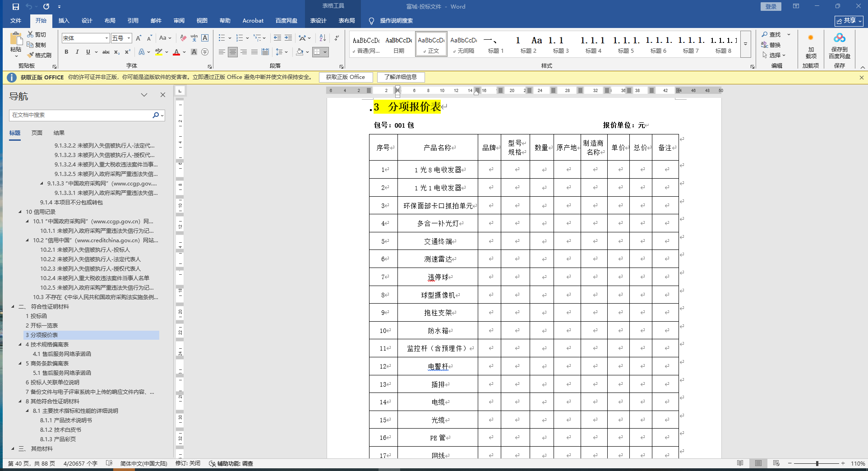Close the Office license warning bar
The width and height of the screenshot is (868, 471).
[x=862, y=77]
